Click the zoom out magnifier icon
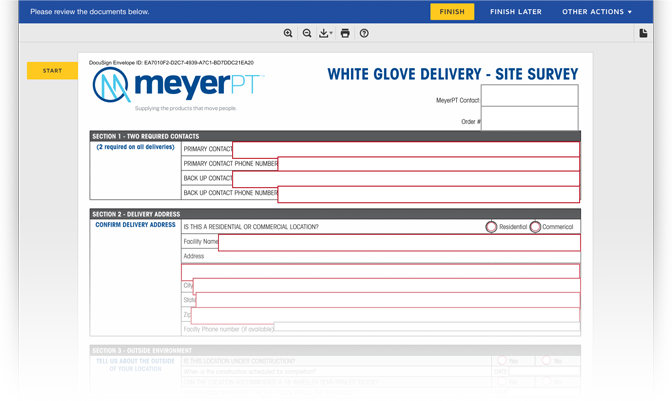The height and width of the screenshot is (401, 672). coord(307,33)
